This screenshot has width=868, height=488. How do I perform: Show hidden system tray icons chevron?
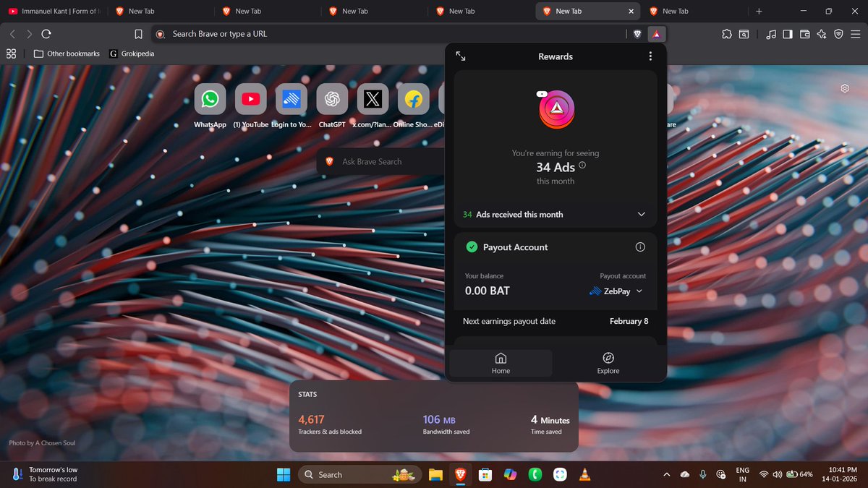point(666,475)
